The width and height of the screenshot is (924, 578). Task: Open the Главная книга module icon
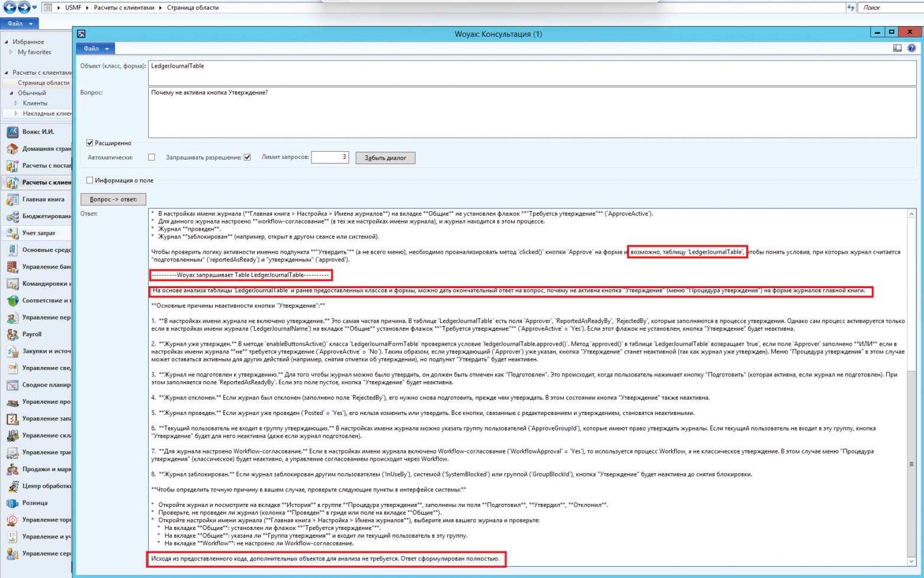pyautogui.click(x=12, y=200)
